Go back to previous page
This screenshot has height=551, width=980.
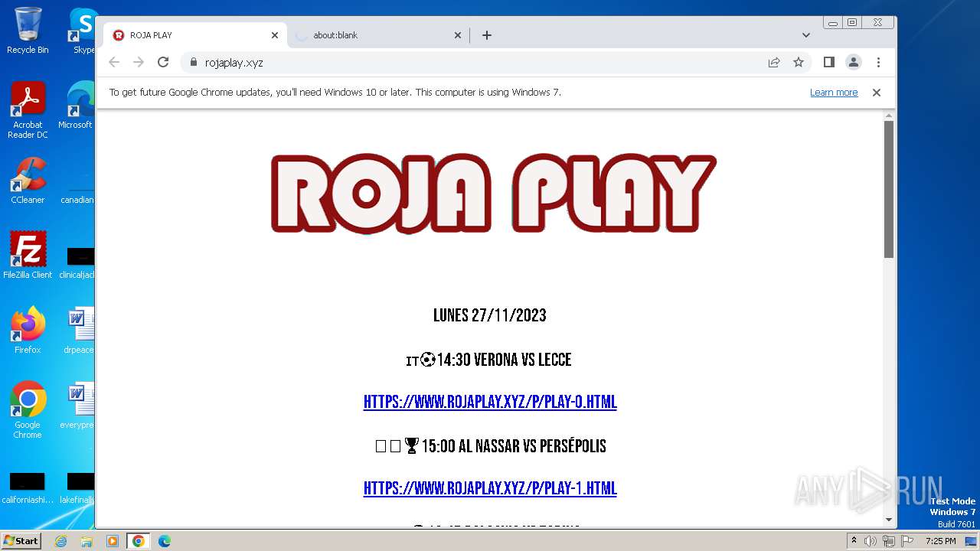(114, 62)
